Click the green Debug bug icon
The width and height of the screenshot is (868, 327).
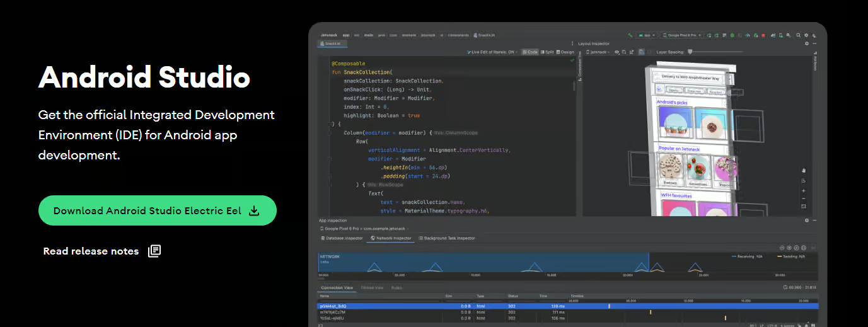tap(732, 35)
